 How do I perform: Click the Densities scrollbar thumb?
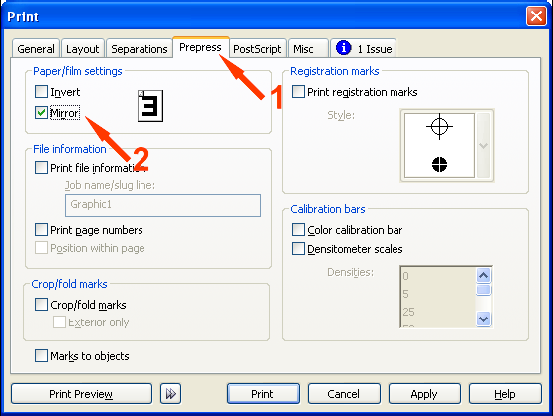coord(484,290)
